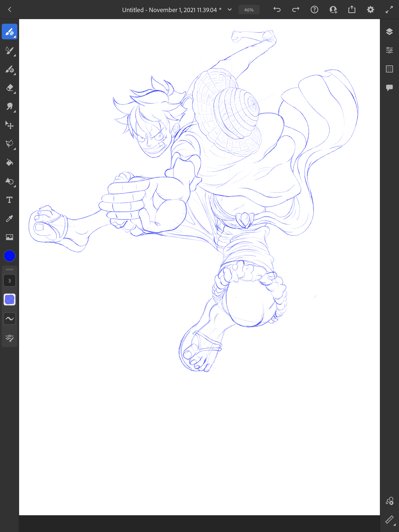The image size is (399, 532).
Task: Open the 46% zoom level menu
Action: coord(249,10)
